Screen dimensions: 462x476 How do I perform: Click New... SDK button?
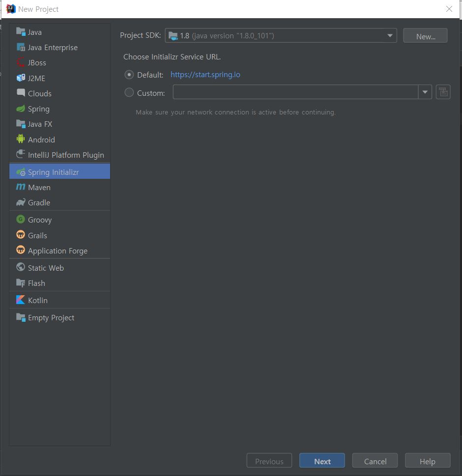(425, 36)
